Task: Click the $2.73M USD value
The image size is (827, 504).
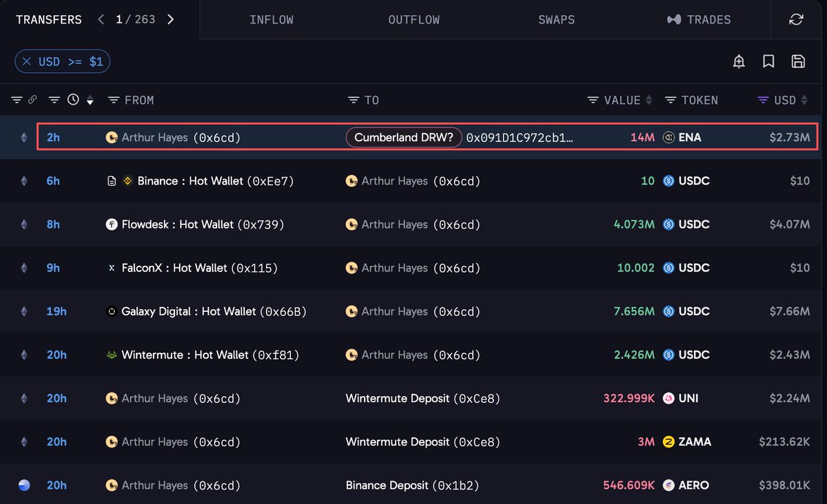Action: tap(789, 138)
